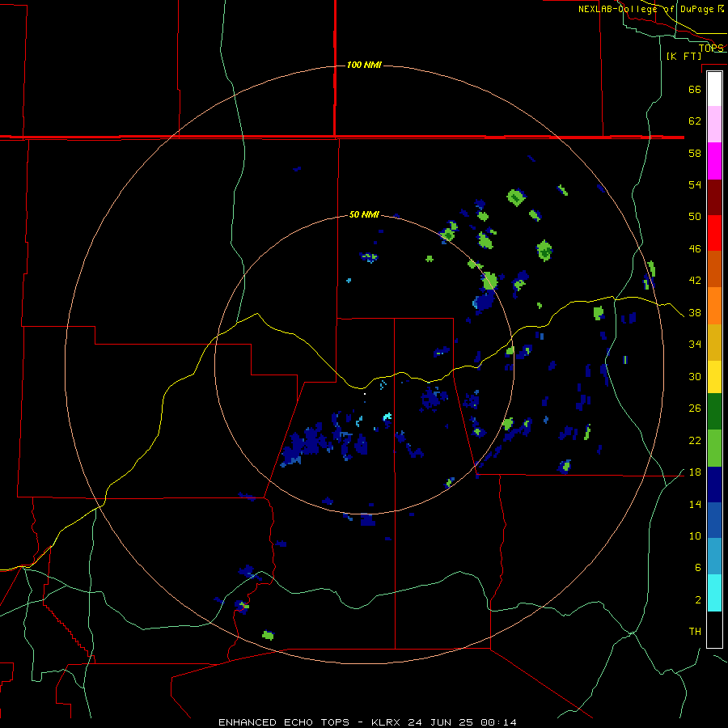728x728 pixels.
Task: Select the black TH threshold swatch
Action: point(714,629)
